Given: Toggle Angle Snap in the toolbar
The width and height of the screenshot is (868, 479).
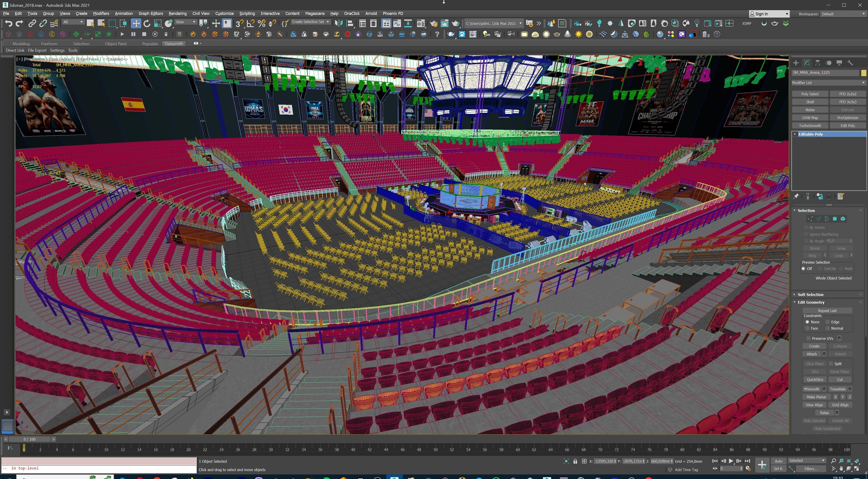Looking at the screenshot, I should pos(250,23).
